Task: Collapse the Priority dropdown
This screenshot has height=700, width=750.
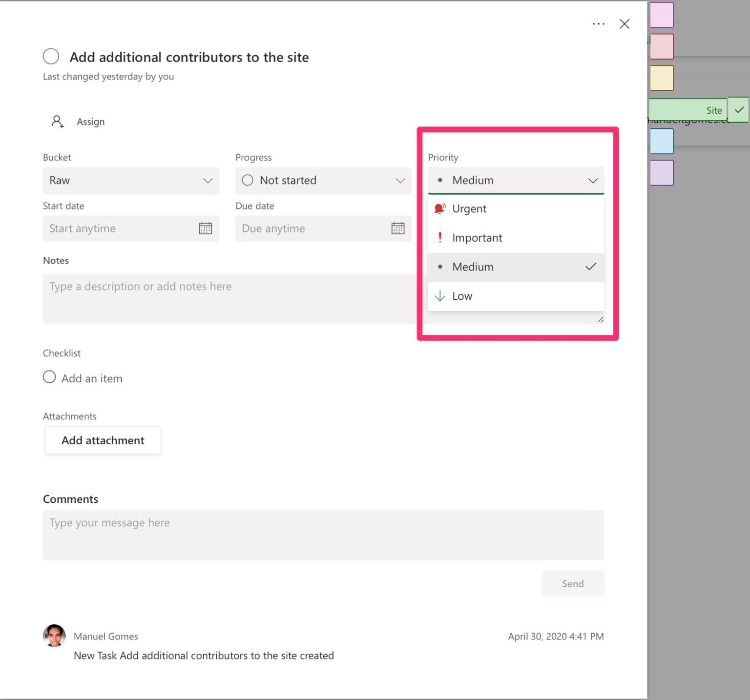Action: [x=593, y=180]
